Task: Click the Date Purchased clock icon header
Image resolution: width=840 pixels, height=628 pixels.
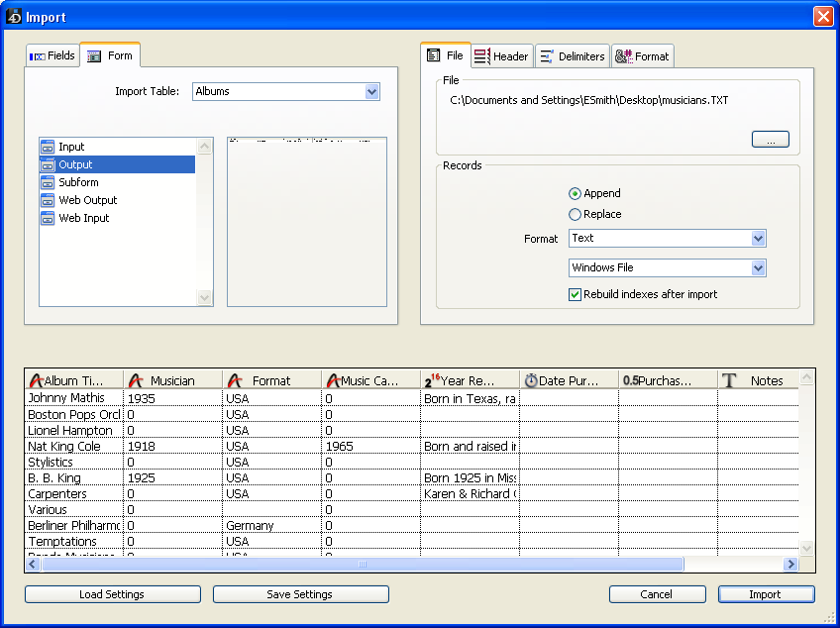Action: coord(531,380)
